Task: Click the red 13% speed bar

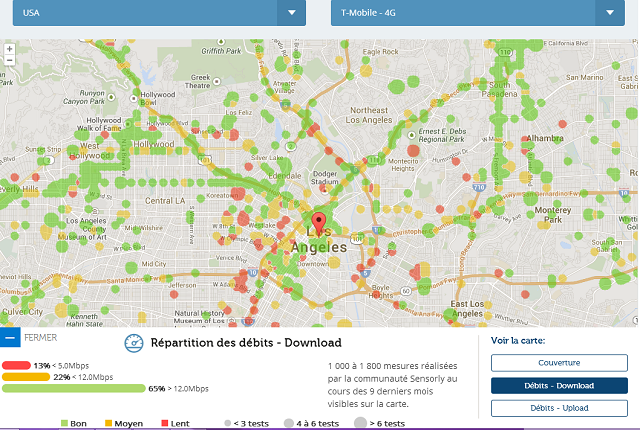Action: click(17, 365)
